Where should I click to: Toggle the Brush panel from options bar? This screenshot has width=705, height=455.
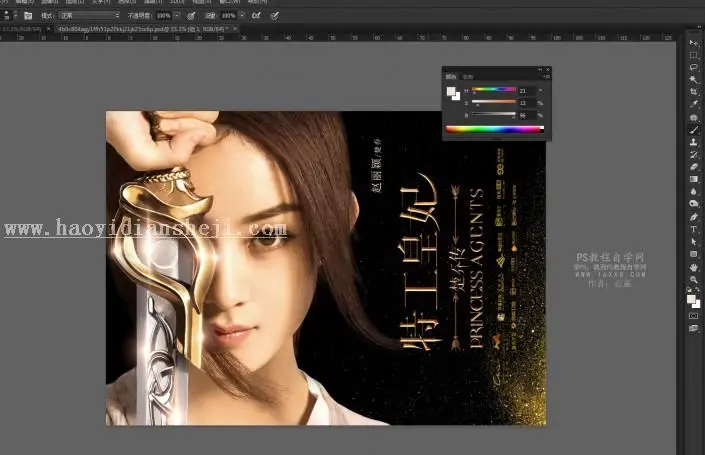pos(28,16)
